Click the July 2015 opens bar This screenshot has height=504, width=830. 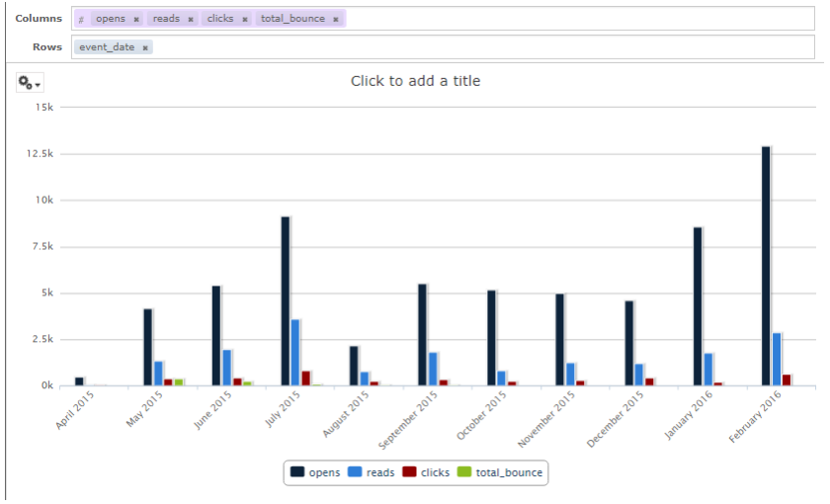(x=286, y=300)
